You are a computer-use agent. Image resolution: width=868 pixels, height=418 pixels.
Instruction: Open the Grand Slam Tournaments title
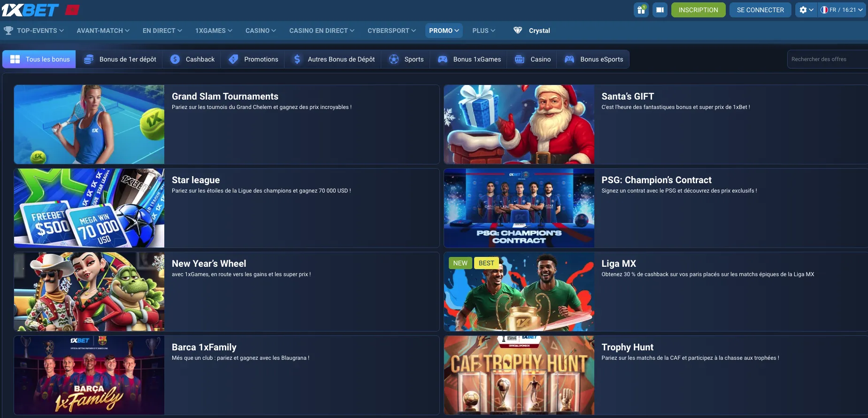pos(225,96)
